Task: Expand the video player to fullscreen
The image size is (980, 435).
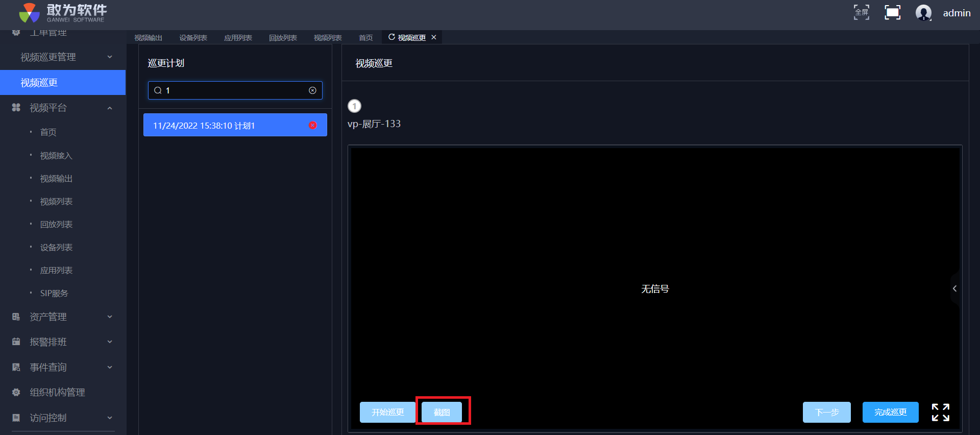Action: (x=940, y=412)
